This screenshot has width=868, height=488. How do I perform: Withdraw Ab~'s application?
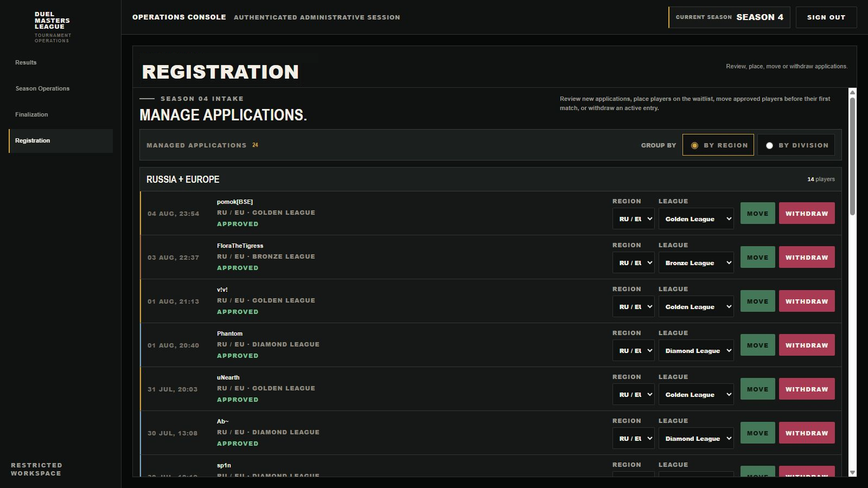pos(807,433)
